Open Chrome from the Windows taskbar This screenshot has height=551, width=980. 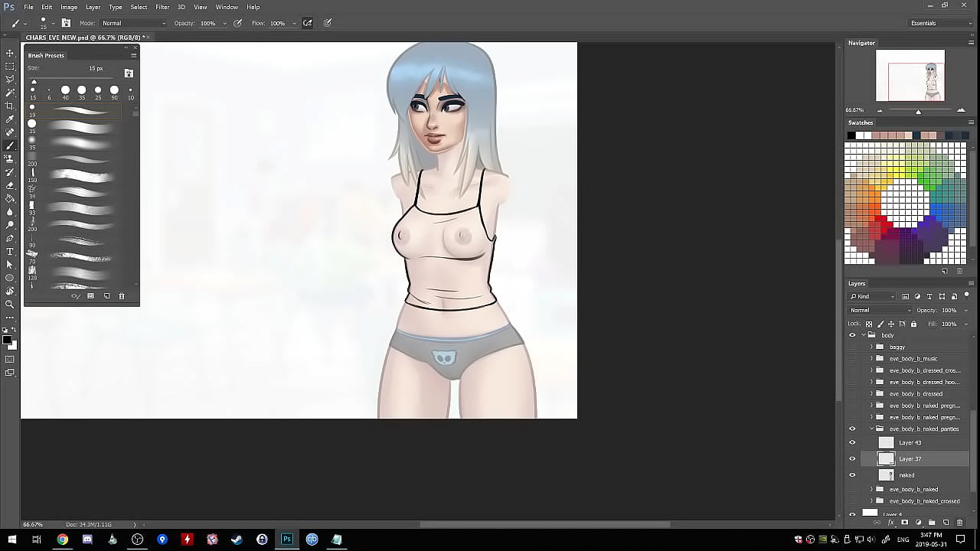(62, 540)
